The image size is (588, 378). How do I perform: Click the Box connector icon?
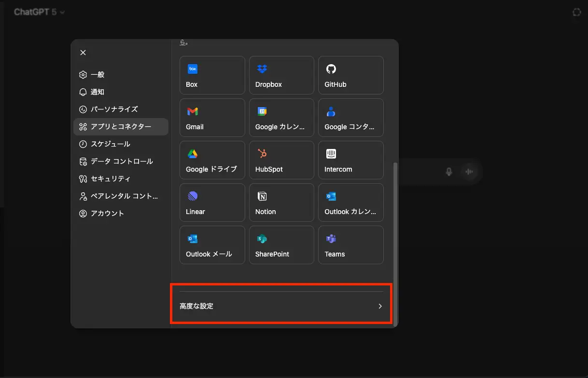tap(193, 69)
